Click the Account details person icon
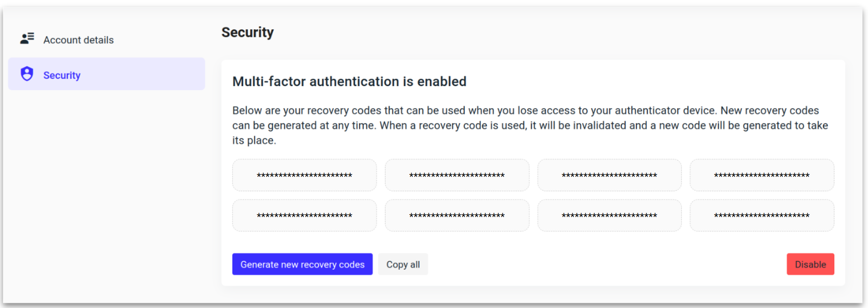 point(27,39)
